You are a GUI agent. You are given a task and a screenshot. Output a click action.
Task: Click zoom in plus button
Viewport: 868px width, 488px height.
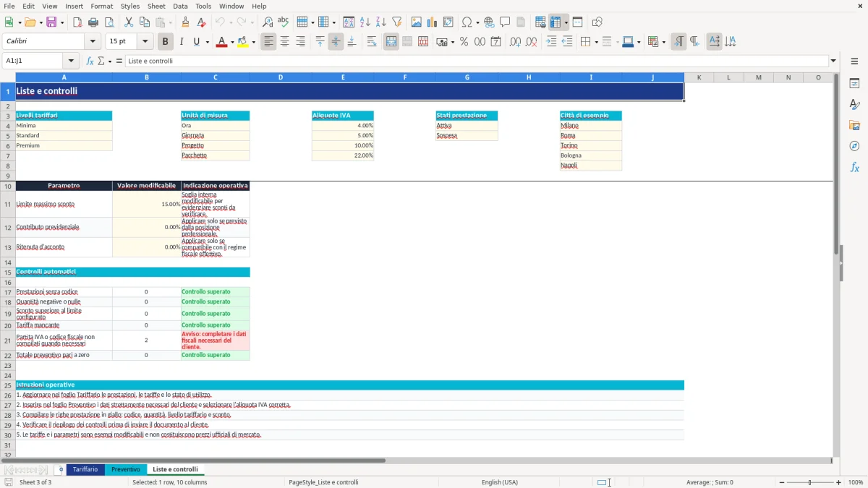click(x=838, y=482)
